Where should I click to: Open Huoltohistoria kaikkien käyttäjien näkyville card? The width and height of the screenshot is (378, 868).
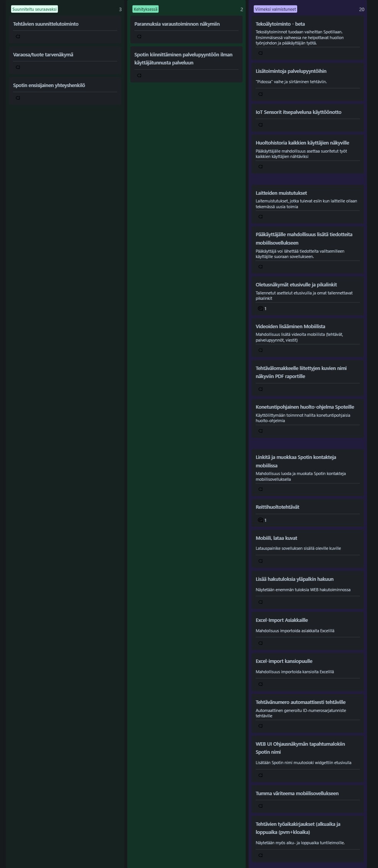coord(308,154)
